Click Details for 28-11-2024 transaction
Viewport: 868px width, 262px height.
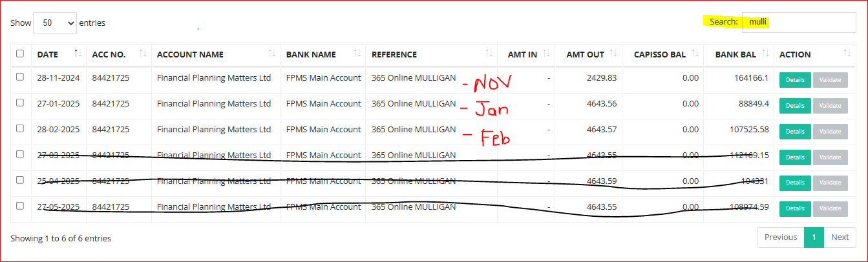[795, 80]
